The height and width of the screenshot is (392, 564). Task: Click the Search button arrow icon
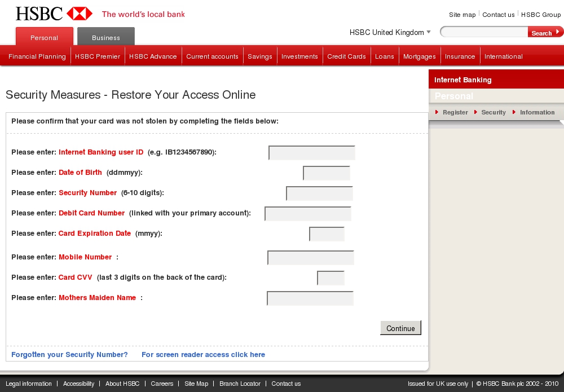558,32
